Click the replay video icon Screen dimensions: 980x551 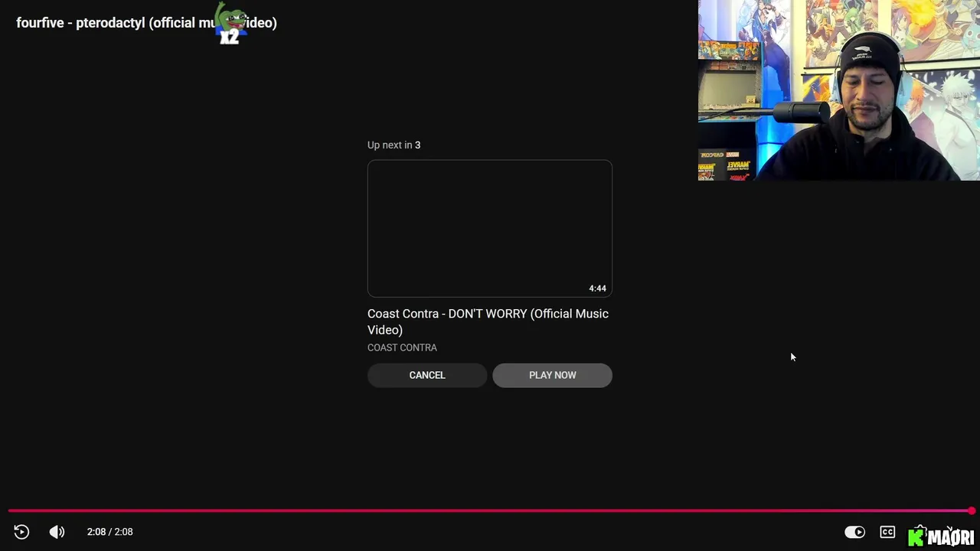pyautogui.click(x=21, y=532)
